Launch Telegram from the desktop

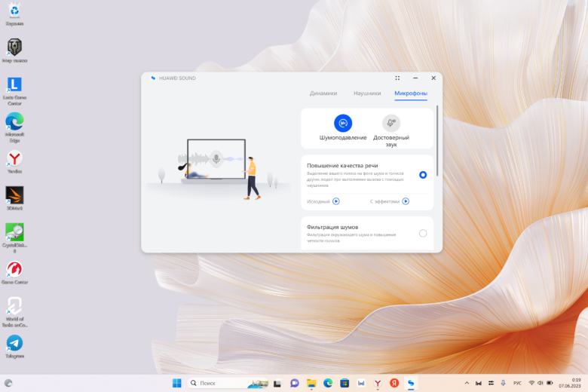(14, 347)
